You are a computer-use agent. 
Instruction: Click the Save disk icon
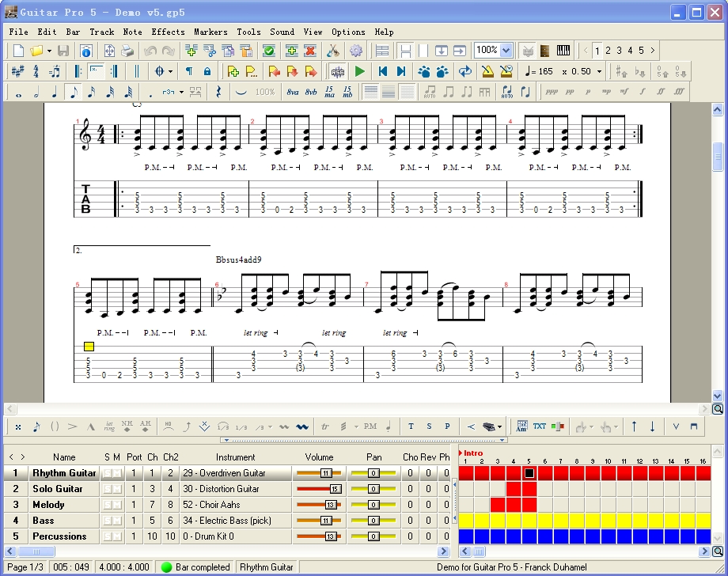[x=63, y=51]
